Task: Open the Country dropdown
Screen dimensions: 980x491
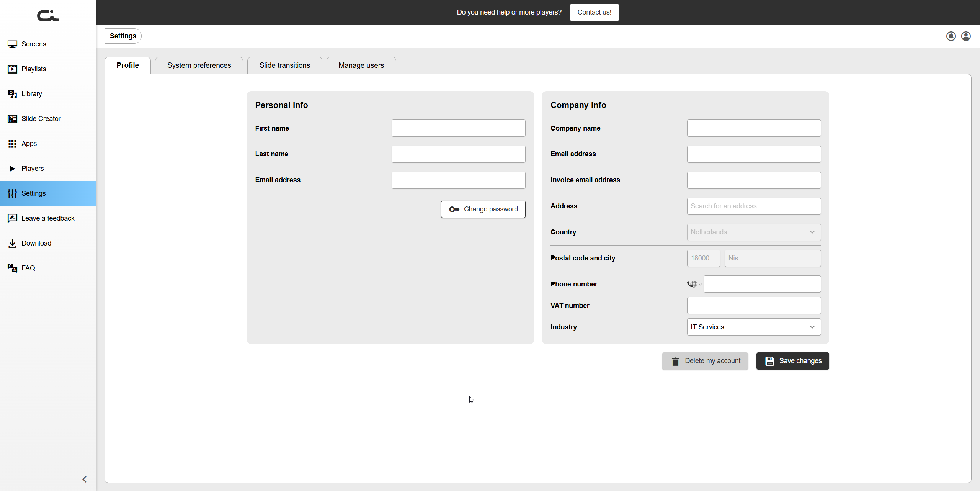Action: click(753, 232)
